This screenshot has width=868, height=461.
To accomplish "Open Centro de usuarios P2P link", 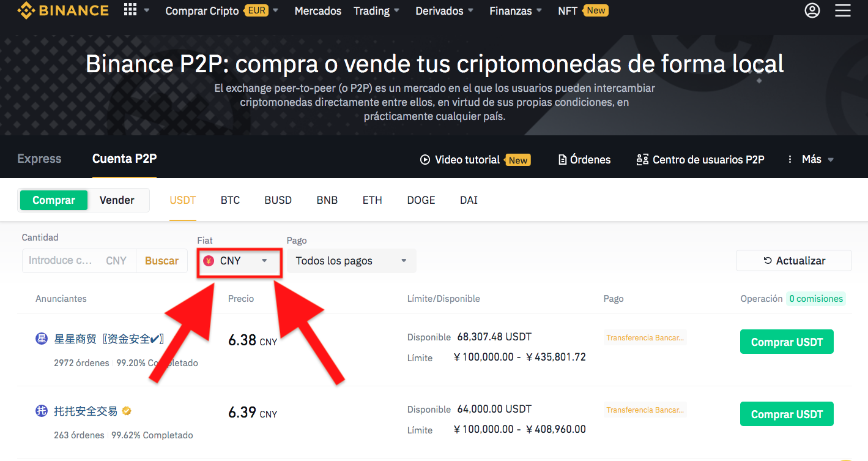I will click(700, 160).
